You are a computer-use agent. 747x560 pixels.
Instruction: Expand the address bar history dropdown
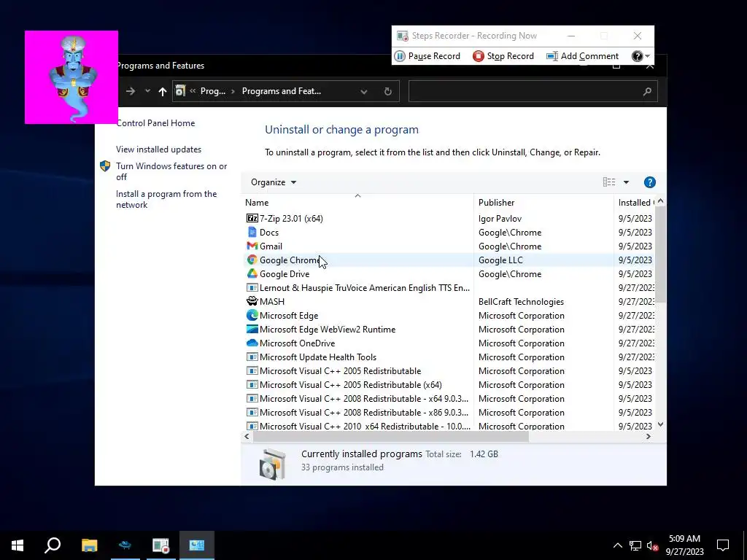click(x=364, y=91)
